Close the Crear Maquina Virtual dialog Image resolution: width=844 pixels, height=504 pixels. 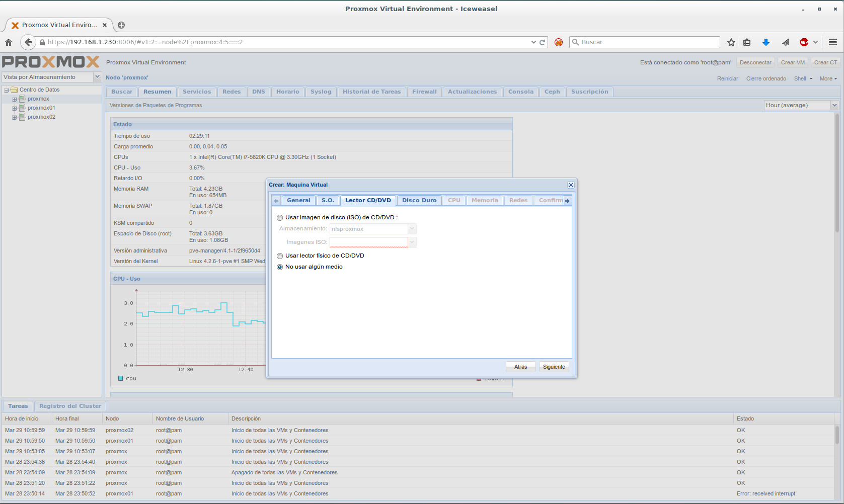point(571,185)
